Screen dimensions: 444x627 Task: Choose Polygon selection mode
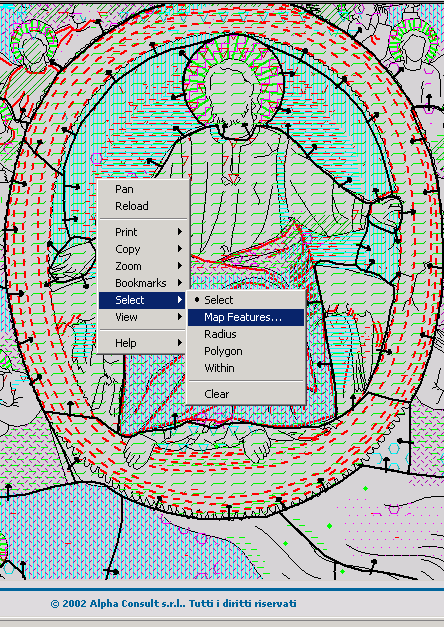pos(246,351)
